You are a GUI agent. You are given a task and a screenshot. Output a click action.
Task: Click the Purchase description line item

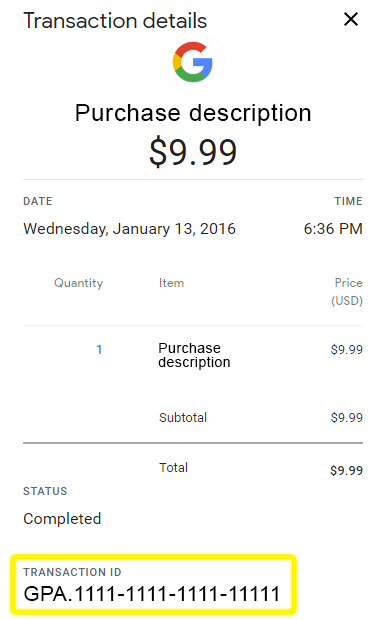(x=194, y=355)
